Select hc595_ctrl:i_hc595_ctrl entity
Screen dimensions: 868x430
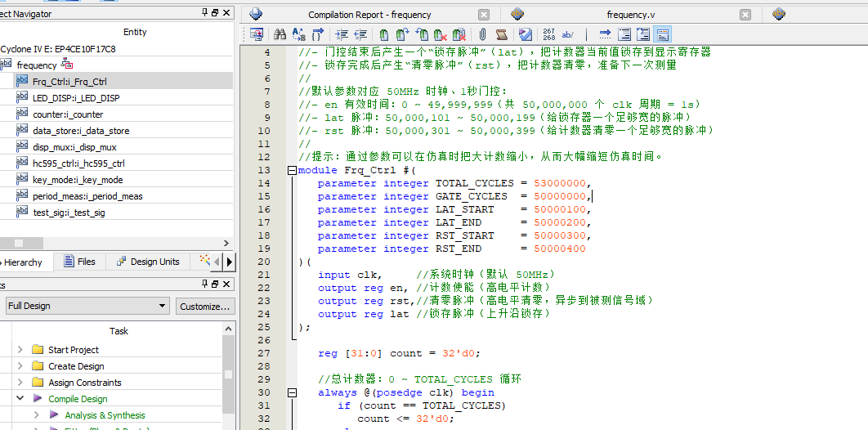click(78, 163)
